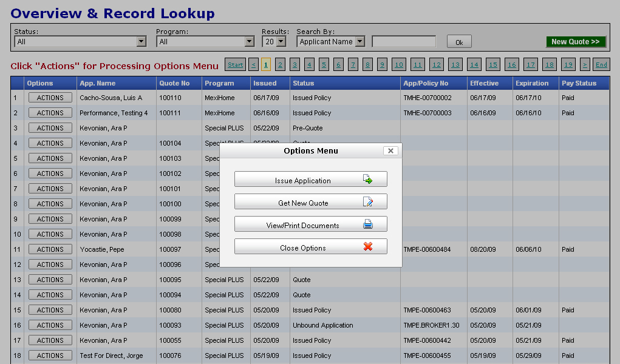Go to page 16
620x364 pixels.
click(512, 65)
